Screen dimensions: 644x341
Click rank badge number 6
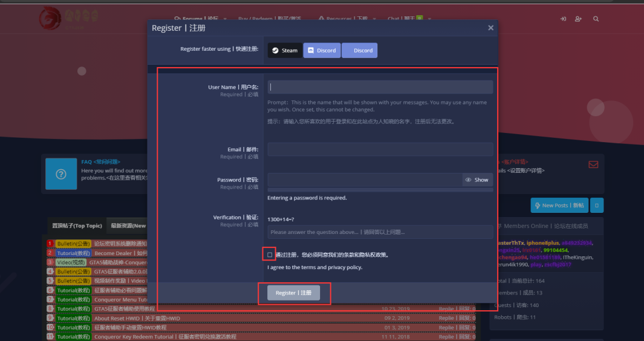pyautogui.click(x=50, y=290)
